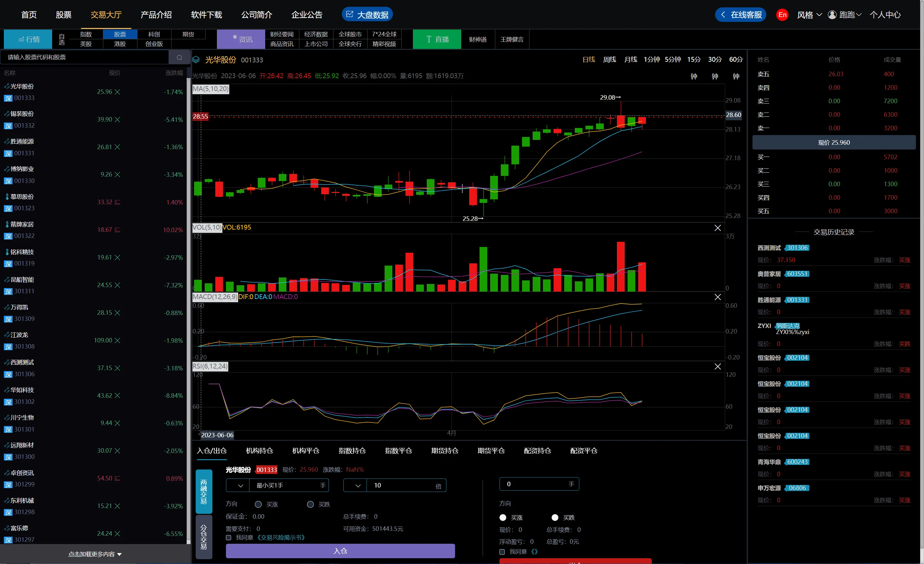This screenshot has width=924, height=564.
Task: Click the layers icon beside 光华股份 title
Action: click(196, 60)
